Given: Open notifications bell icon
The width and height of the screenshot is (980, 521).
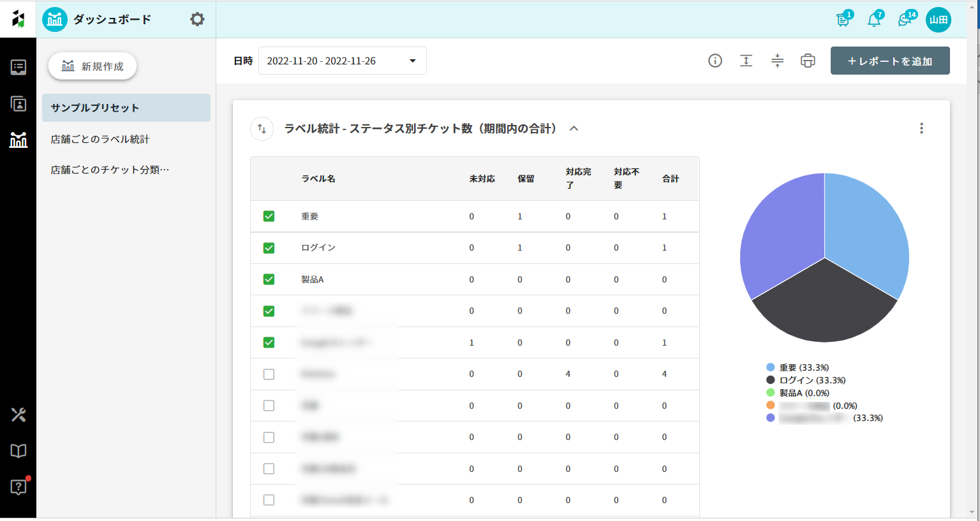Looking at the screenshot, I should 873,20.
